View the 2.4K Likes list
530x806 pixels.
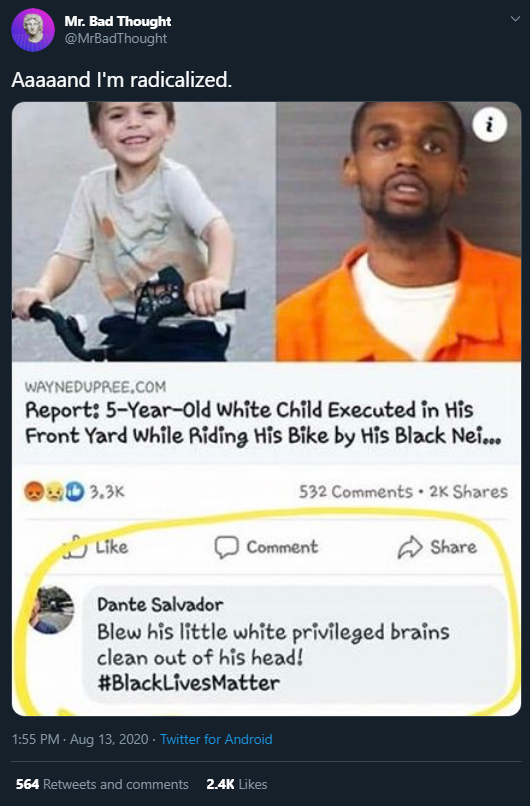[236, 784]
